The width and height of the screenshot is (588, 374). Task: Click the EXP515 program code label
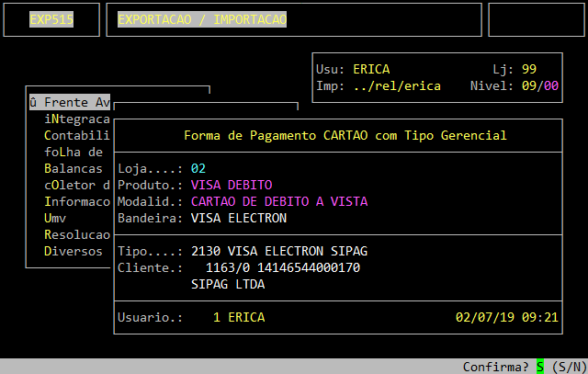51,19
